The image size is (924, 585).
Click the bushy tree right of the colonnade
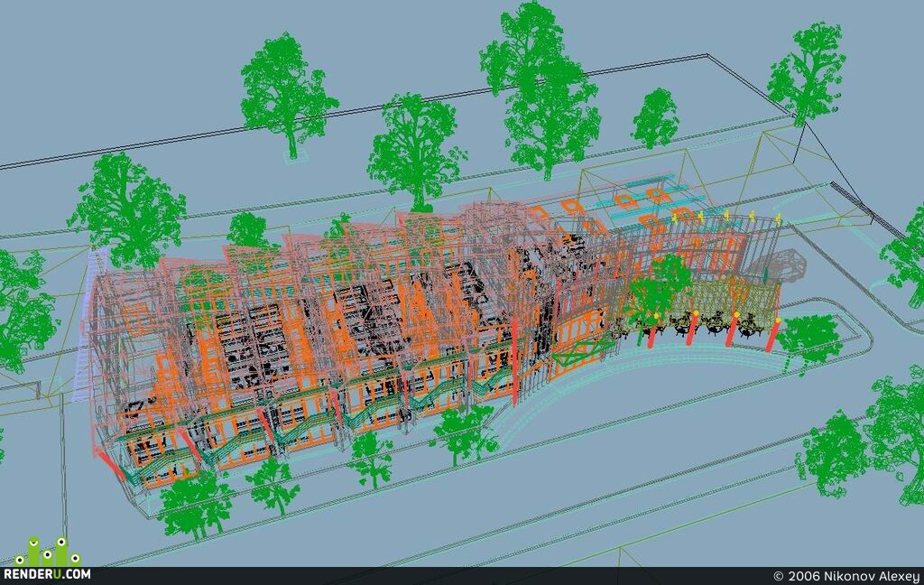(809, 341)
